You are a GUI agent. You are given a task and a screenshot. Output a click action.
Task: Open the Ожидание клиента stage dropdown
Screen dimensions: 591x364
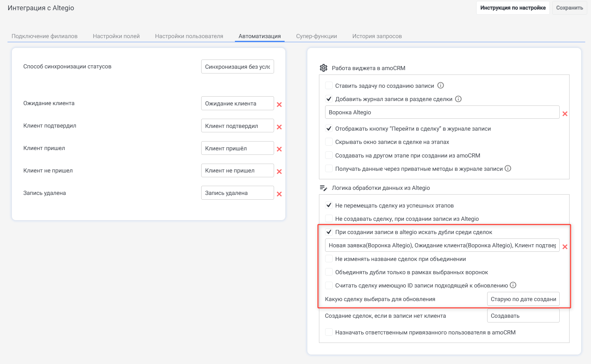[x=238, y=103]
